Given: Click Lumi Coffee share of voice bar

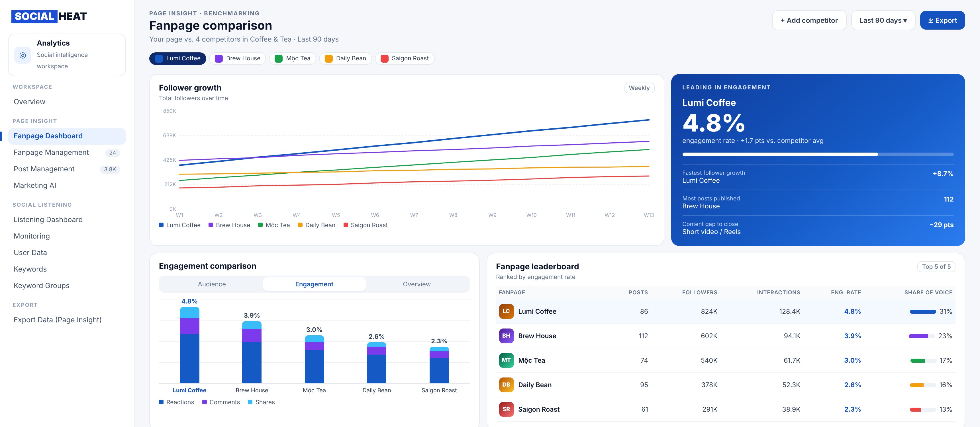Looking at the screenshot, I should [x=923, y=312].
